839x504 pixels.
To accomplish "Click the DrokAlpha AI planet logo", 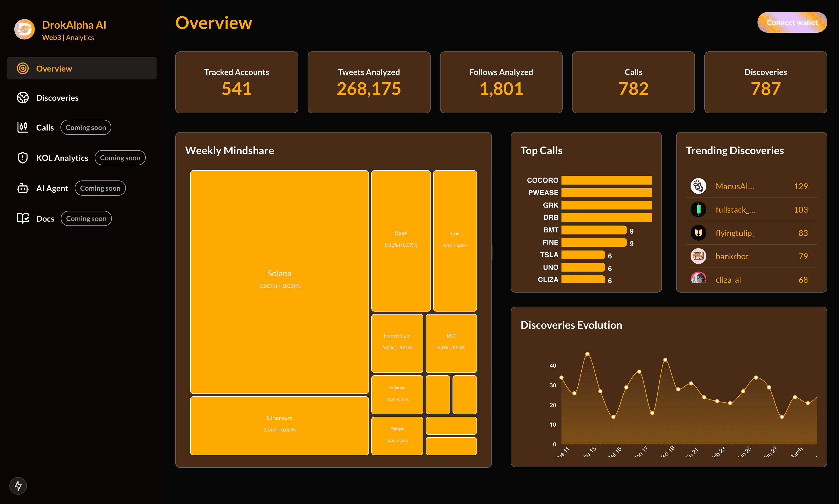I will 25,29.
